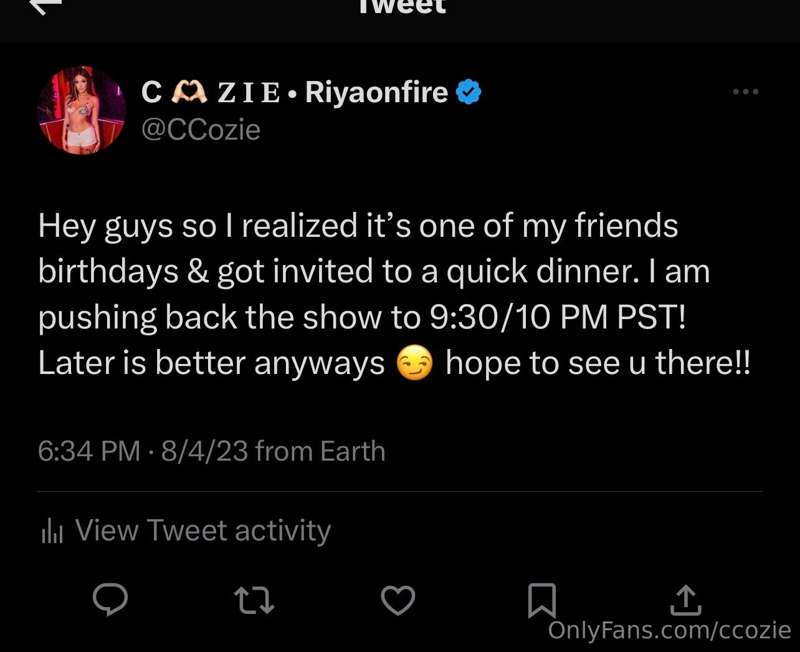Like the tweet with the heart icon
Screen dimensions: 800x652
tap(398, 600)
